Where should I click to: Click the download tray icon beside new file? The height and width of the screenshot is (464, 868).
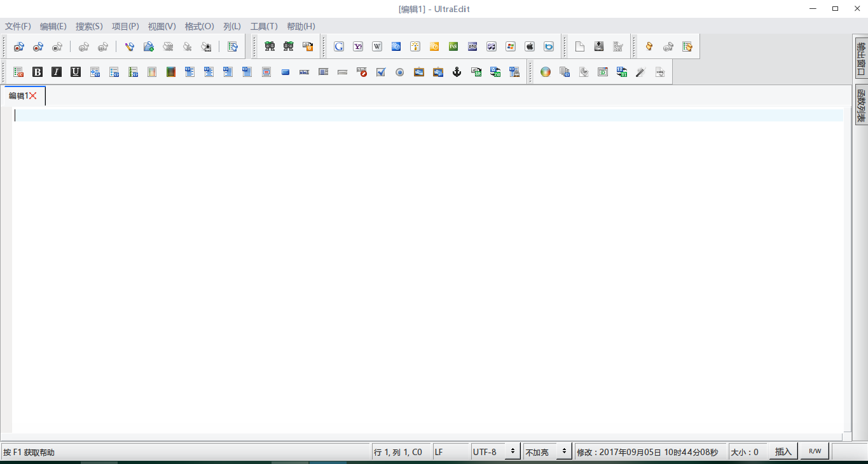tap(599, 46)
